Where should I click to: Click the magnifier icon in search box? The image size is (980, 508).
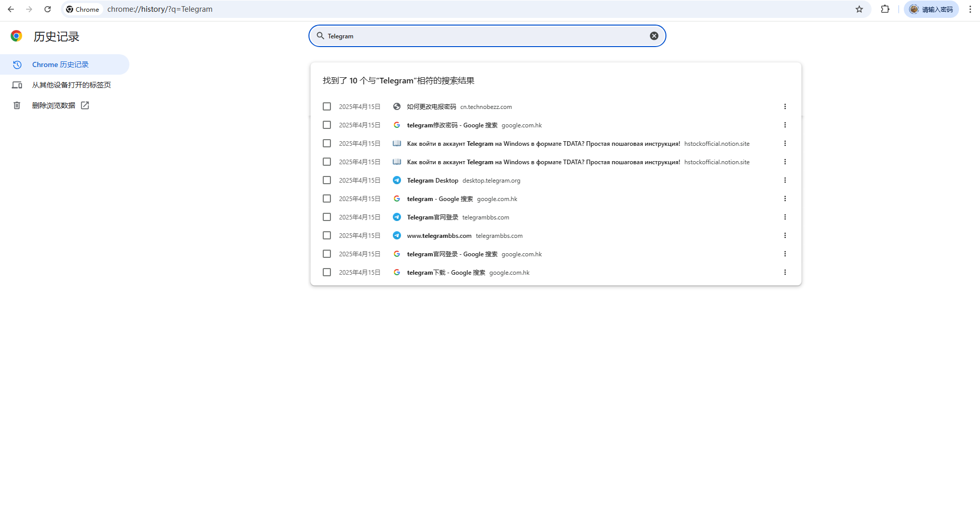click(320, 36)
